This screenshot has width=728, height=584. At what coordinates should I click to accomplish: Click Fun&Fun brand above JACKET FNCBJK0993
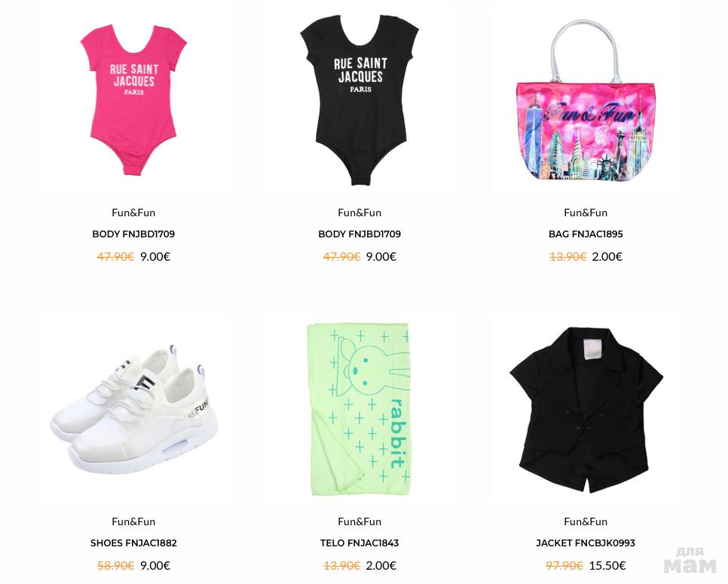click(586, 521)
